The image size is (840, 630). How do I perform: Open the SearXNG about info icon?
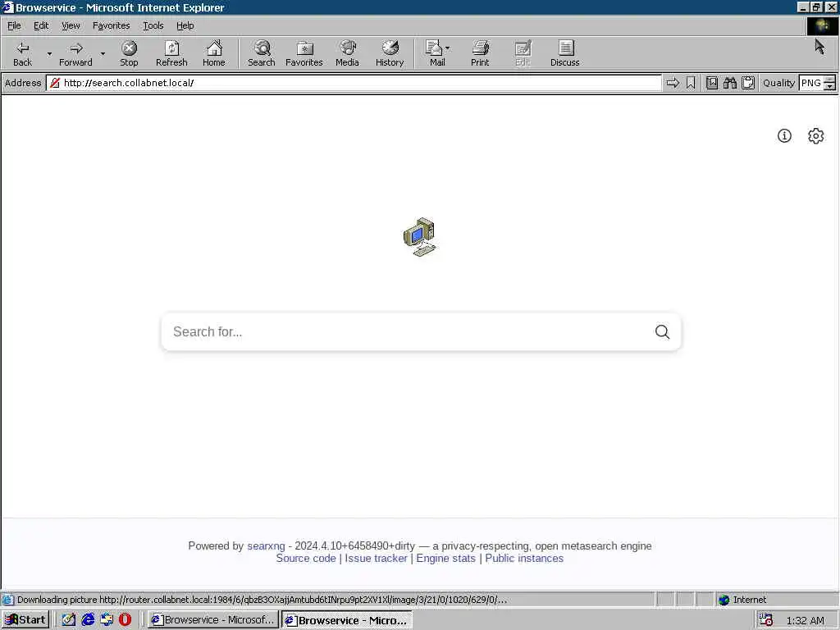pos(784,136)
